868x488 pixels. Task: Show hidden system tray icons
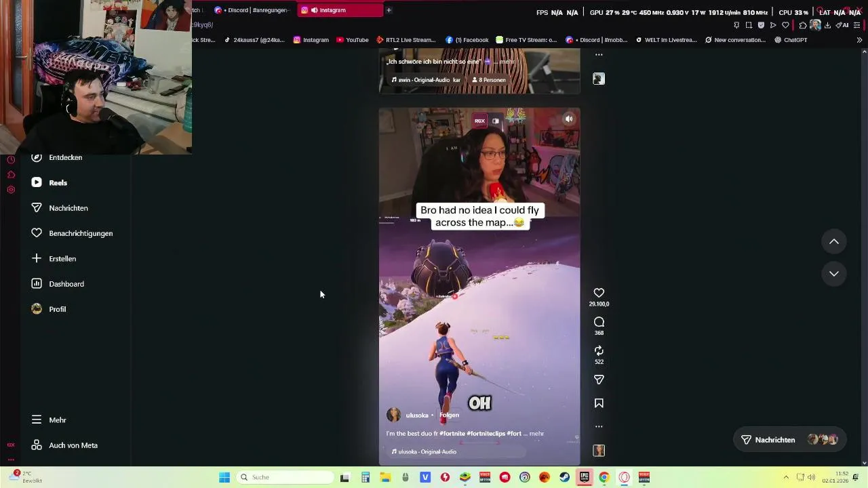[x=786, y=477]
